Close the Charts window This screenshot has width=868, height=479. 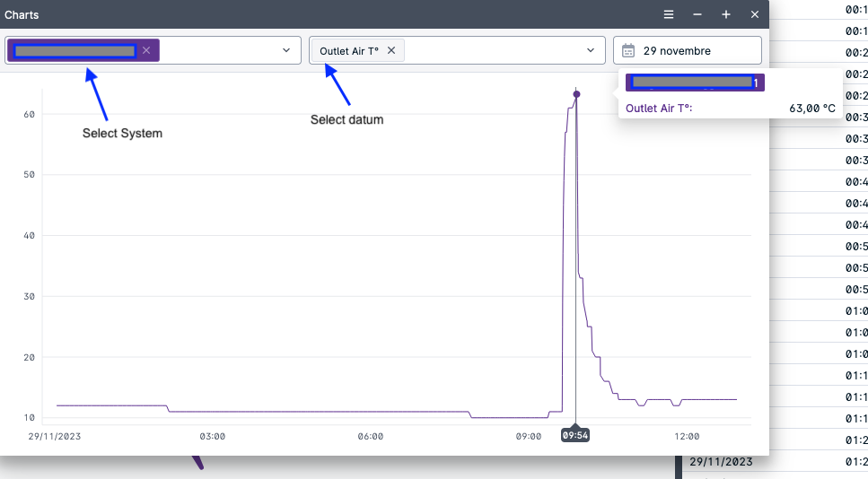coord(755,14)
